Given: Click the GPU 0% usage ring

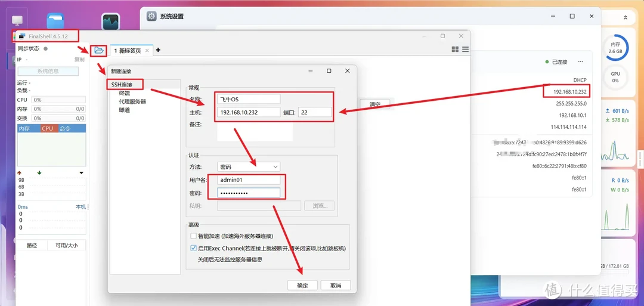Looking at the screenshot, I should pos(615,77).
